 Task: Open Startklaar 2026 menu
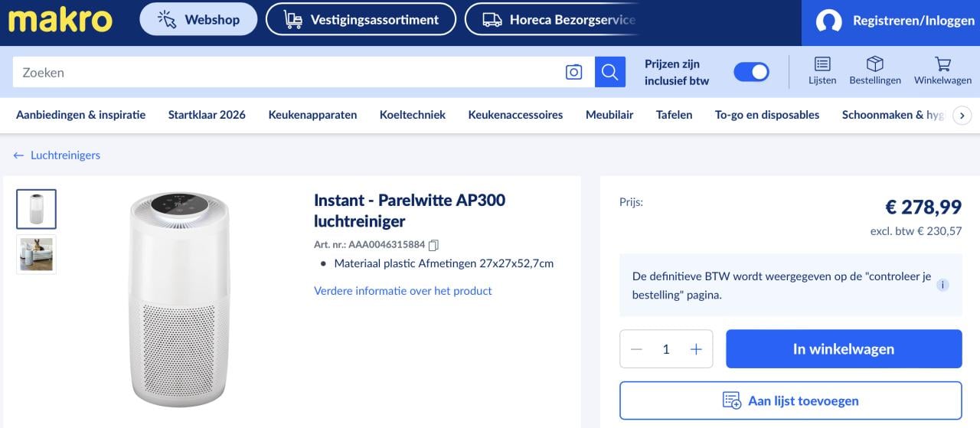(x=207, y=115)
